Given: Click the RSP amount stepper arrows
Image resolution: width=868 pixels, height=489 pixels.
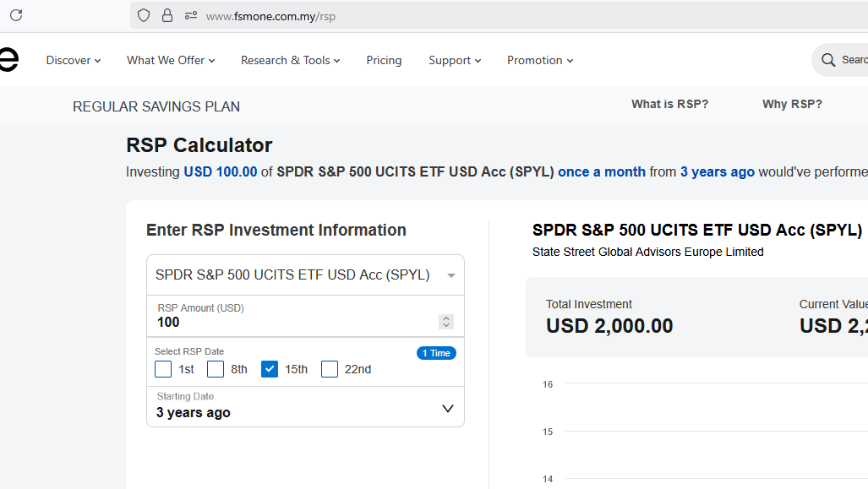Looking at the screenshot, I should pos(446,322).
